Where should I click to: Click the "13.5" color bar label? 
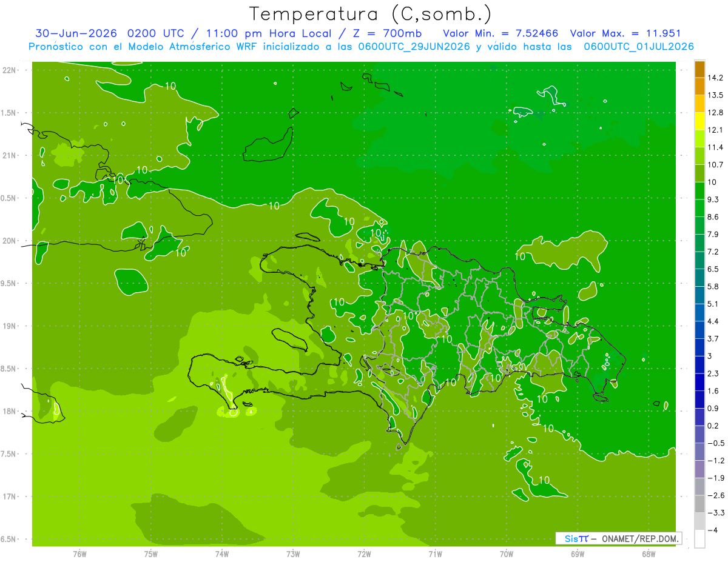click(x=716, y=95)
